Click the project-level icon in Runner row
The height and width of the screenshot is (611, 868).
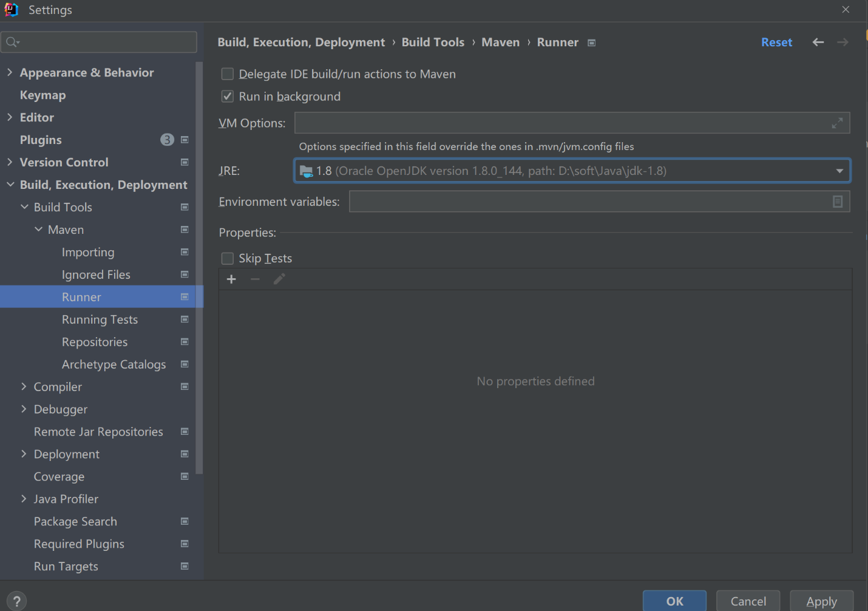click(185, 297)
